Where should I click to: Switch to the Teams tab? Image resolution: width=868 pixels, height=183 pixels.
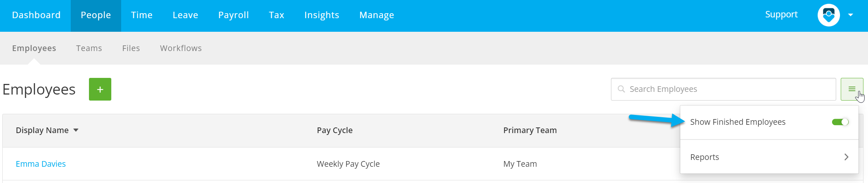pos(89,48)
